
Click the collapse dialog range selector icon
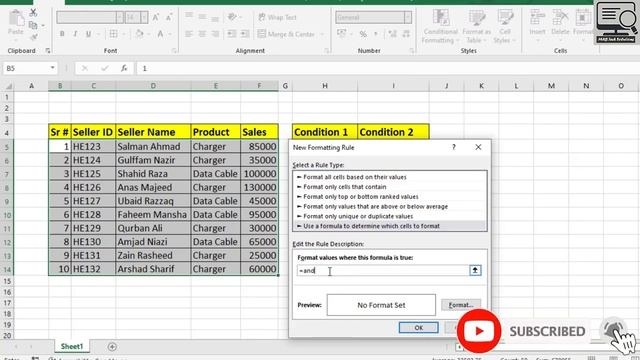(x=475, y=270)
